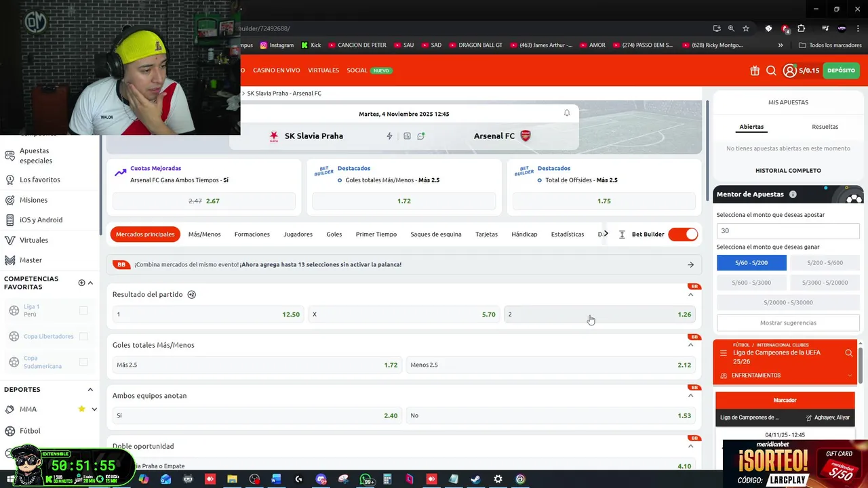Click the Mentor de Apuestas info icon

(793, 195)
